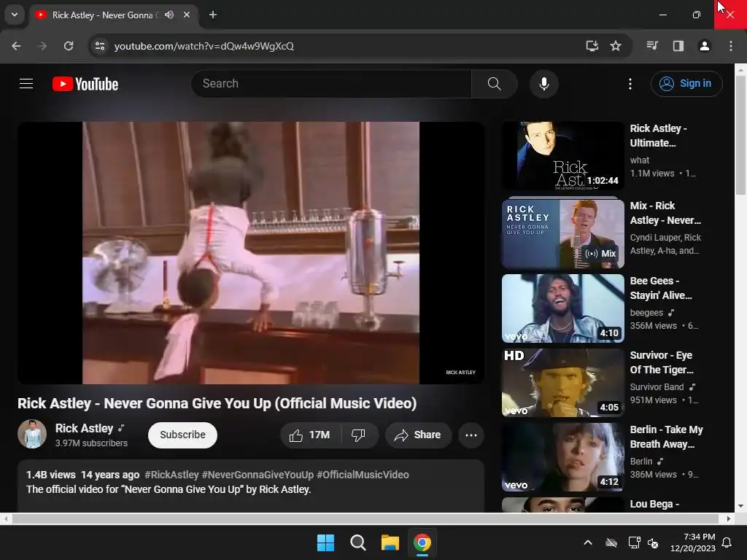747x560 pixels.
Task: Open Rick Astley - Ultimate title link
Action: 659,136
